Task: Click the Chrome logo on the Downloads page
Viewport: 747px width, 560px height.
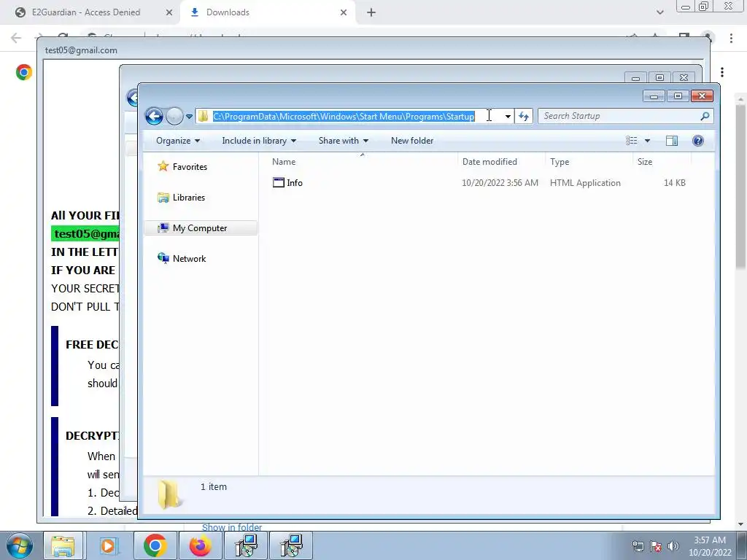Action: (24, 72)
